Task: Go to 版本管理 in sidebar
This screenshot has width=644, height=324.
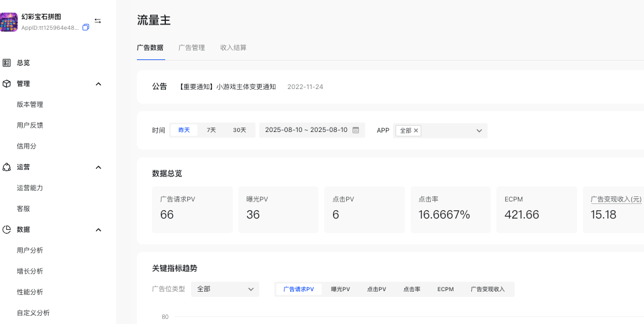Action: 30,105
